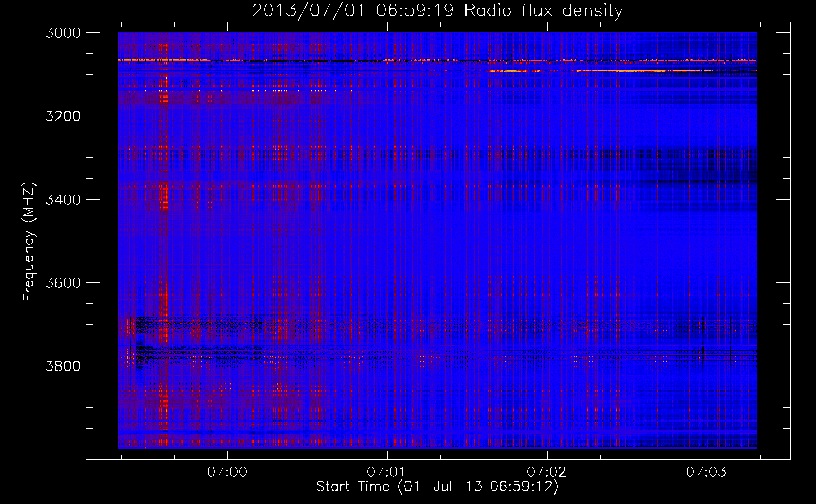
Task: Click the "Start Time (01-Jul-13 06:59:12)" axis title
Action: click(437, 487)
